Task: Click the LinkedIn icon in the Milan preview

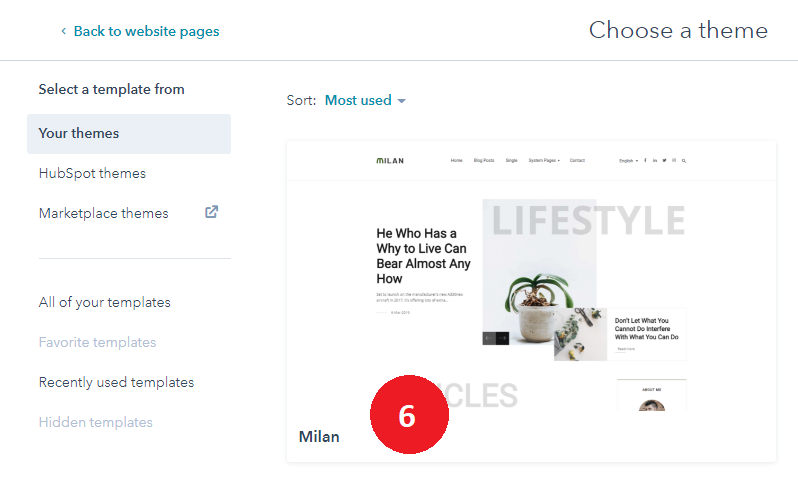Action: pos(655,160)
